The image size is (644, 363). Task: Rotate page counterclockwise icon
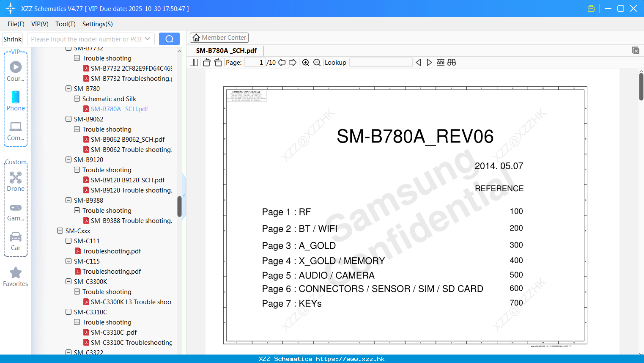pyautogui.click(x=207, y=63)
